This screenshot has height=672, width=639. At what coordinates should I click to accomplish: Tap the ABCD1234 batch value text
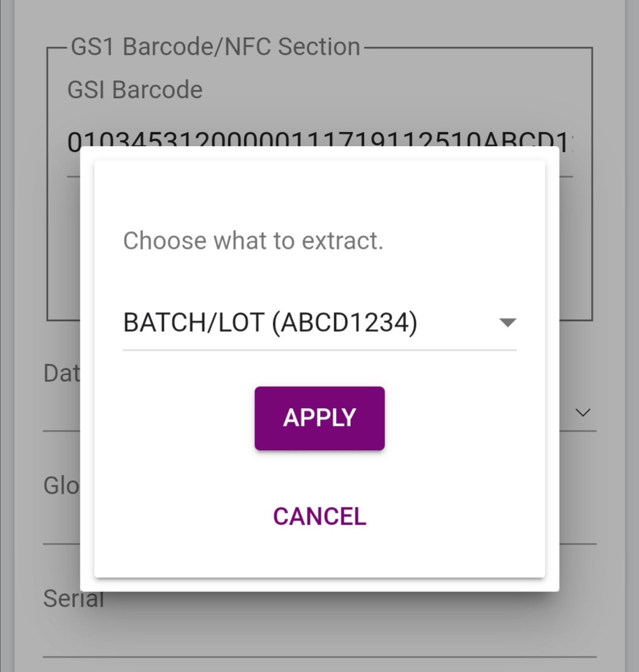tap(349, 322)
